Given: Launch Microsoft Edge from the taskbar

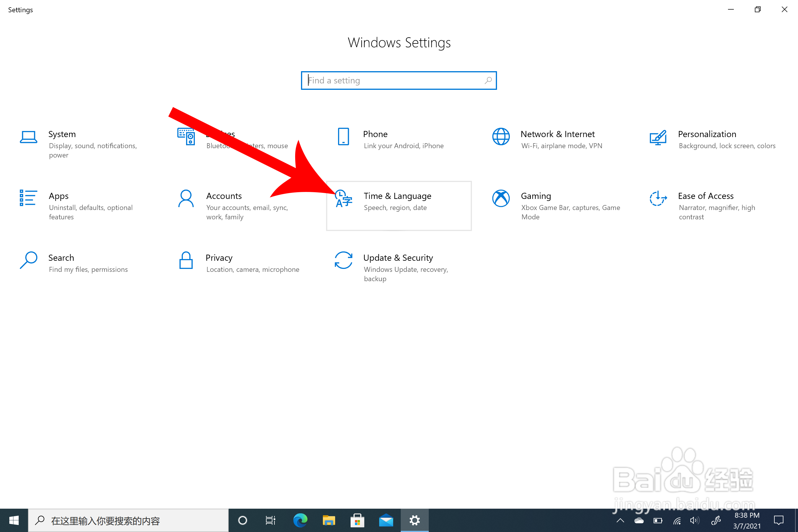Looking at the screenshot, I should (300, 520).
